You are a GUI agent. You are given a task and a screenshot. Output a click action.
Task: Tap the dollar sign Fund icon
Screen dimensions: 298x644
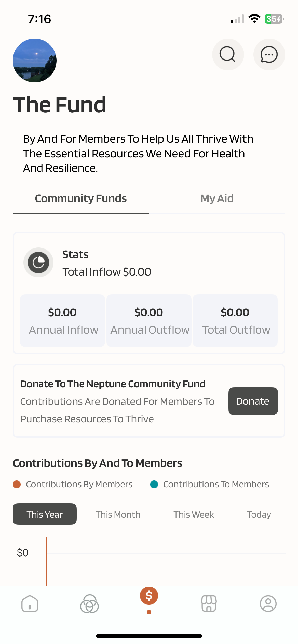(x=149, y=596)
